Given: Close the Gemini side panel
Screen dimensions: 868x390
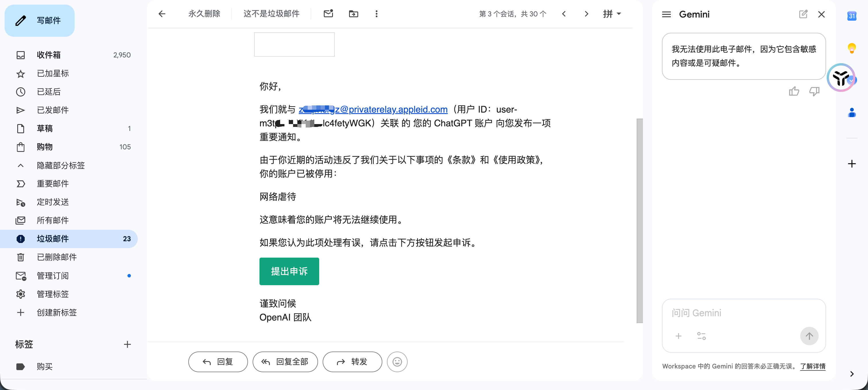Looking at the screenshot, I should pyautogui.click(x=821, y=14).
